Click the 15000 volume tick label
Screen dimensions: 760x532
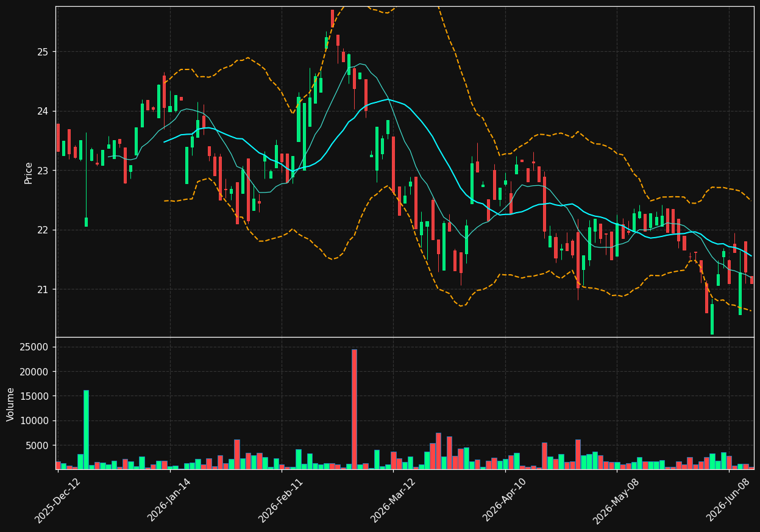coord(34,396)
